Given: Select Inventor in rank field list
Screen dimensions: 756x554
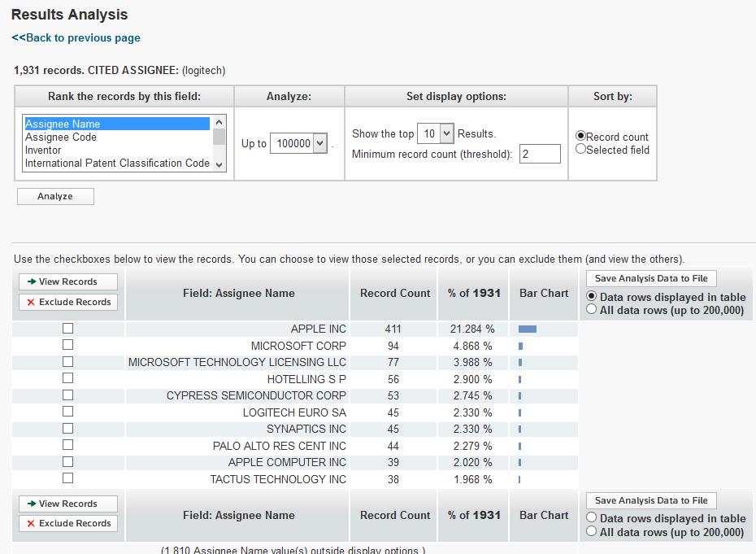Looking at the screenshot, I should (117, 150).
